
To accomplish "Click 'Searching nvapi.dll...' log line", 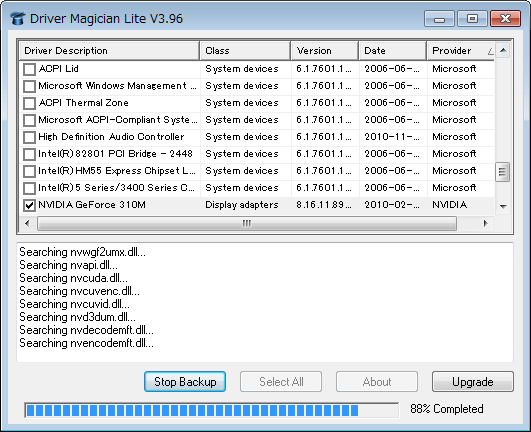I will 68,265.
